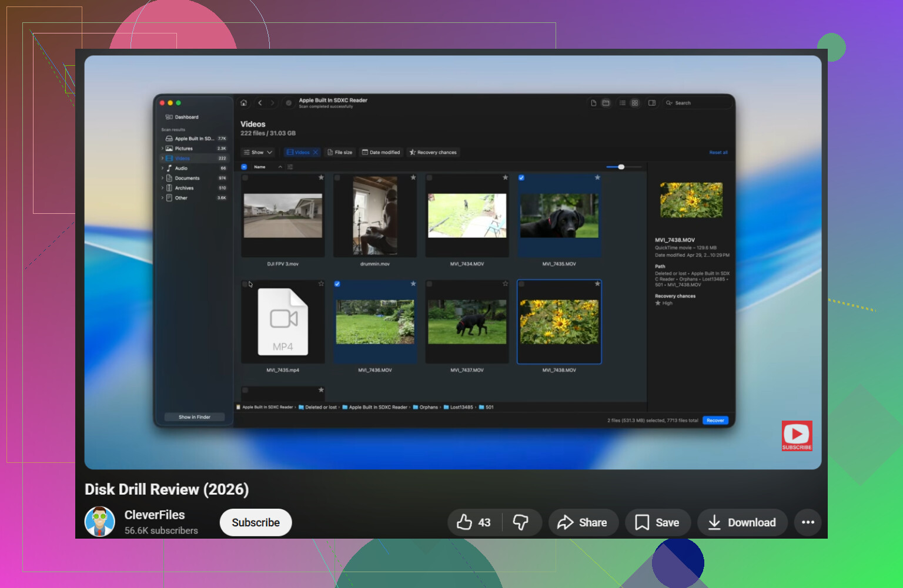Expand the Other category chevron

(x=162, y=198)
